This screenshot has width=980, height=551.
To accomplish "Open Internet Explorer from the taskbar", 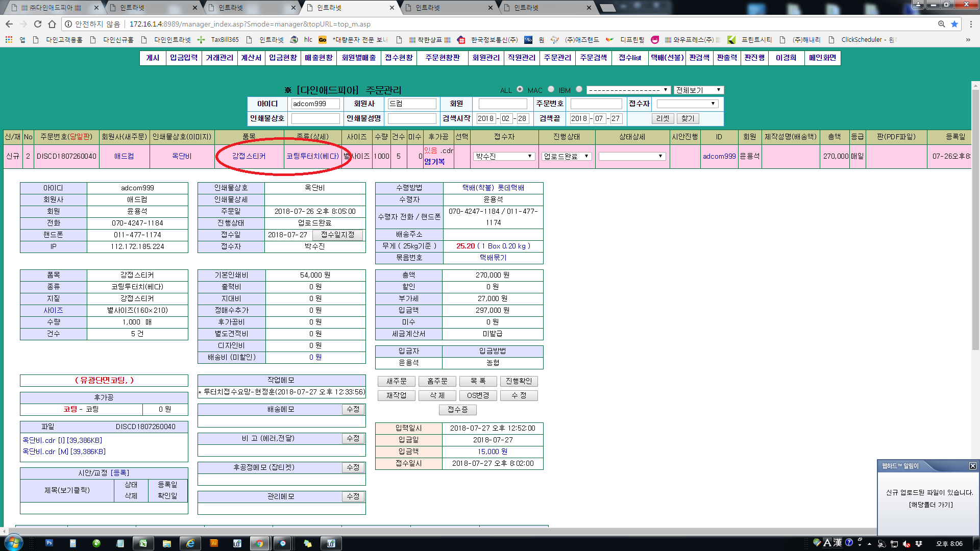I will (190, 543).
